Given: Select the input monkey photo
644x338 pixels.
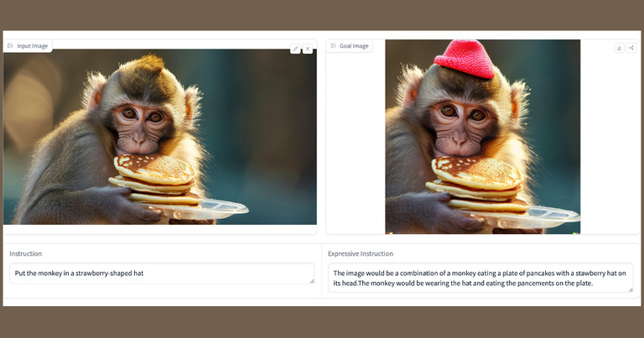Looking at the screenshot, I should pyautogui.click(x=160, y=137).
